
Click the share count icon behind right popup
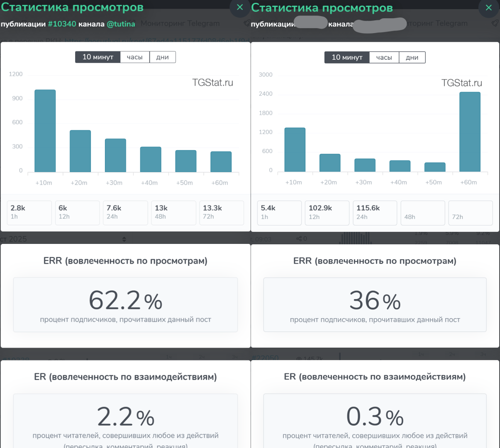click(299, 239)
